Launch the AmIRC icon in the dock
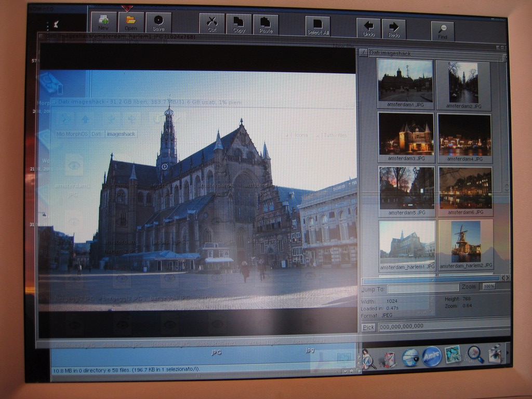The height and width of the screenshot is (399, 532). click(x=431, y=356)
